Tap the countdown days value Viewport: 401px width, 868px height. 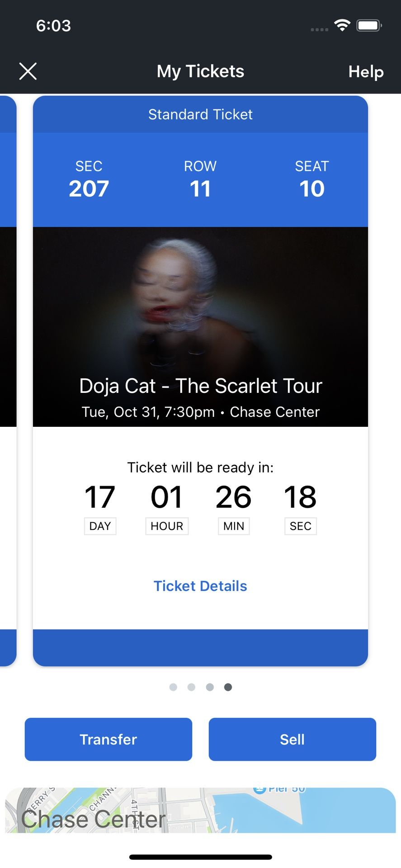click(100, 497)
